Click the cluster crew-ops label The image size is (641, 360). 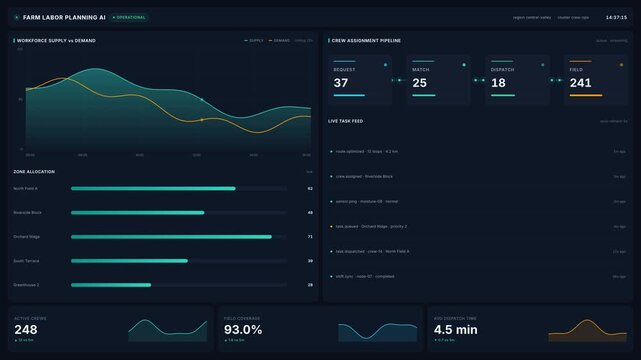(x=573, y=18)
